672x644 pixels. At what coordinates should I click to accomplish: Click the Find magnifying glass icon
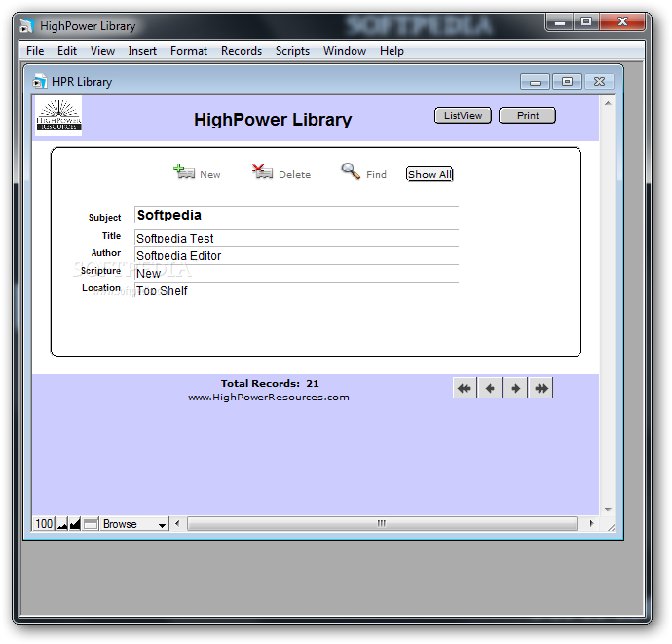(351, 171)
